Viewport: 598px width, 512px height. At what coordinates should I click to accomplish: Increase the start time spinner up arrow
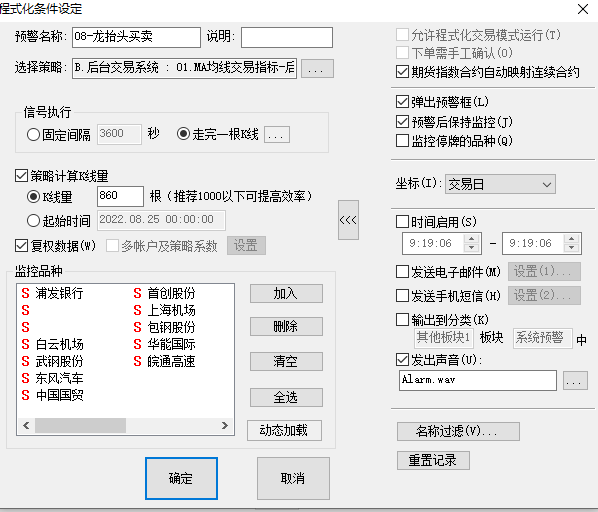click(x=472, y=239)
